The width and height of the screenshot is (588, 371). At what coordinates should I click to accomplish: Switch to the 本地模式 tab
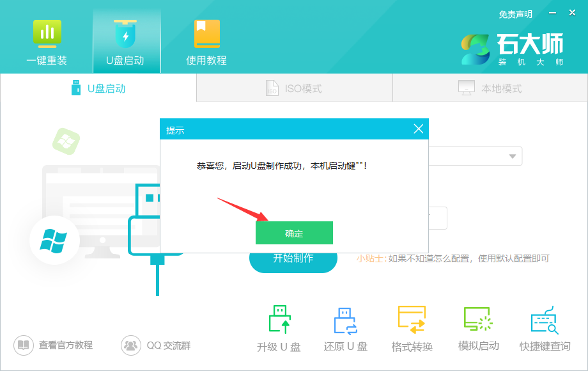click(x=490, y=88)
